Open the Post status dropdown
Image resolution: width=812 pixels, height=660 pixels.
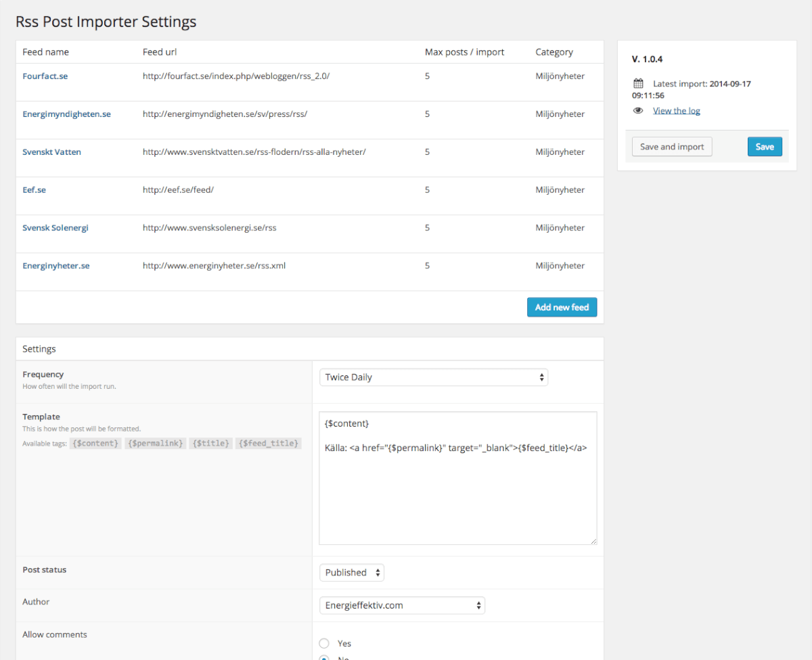pyautogui.click(x=351, y=572)
